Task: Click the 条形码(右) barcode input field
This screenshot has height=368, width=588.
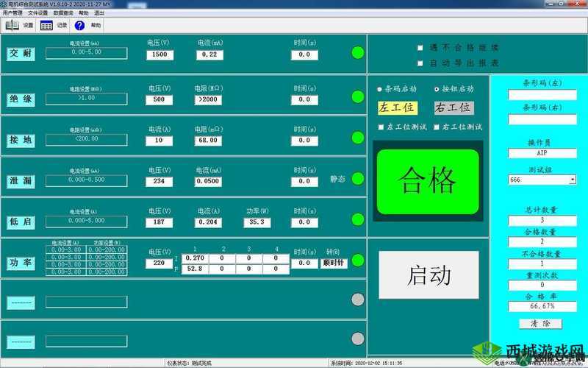Action: pyautogui.click(x=542, y=119)
